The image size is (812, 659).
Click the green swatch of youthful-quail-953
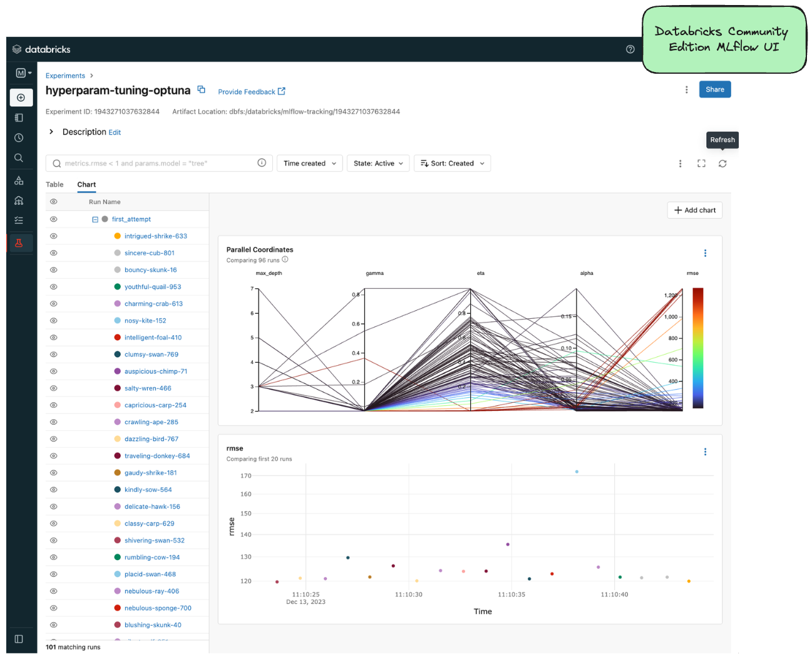(x=118, y=287)
